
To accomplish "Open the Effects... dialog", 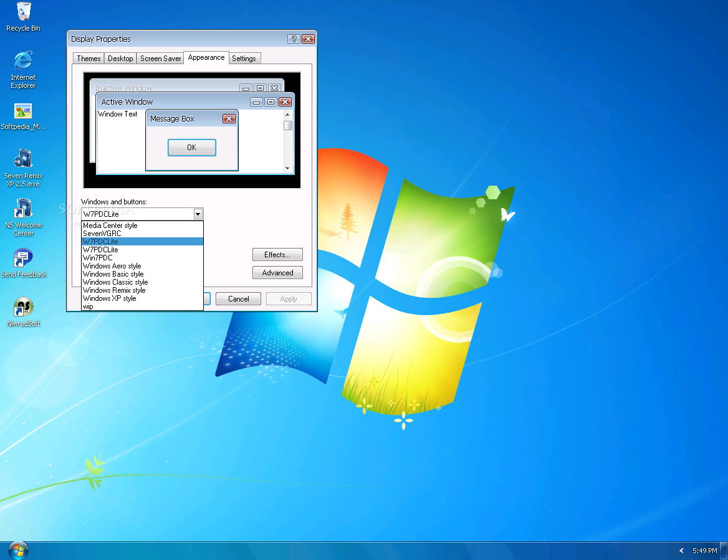I will click(277, 255).
